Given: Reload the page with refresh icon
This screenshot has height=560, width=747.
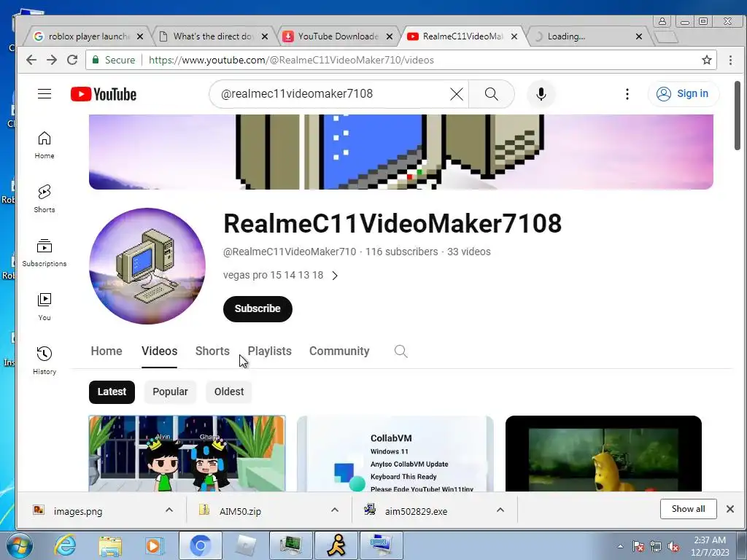Looking at the screenshot, I should (72, 60).
